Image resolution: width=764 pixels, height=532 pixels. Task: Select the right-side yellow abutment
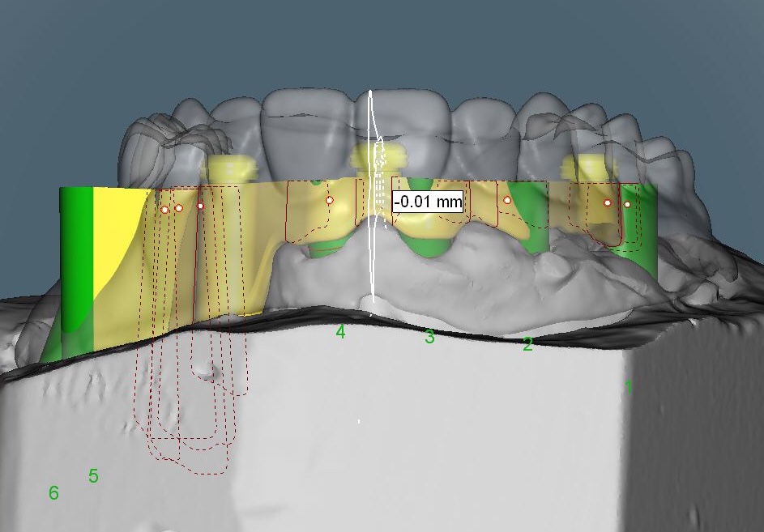589,168
